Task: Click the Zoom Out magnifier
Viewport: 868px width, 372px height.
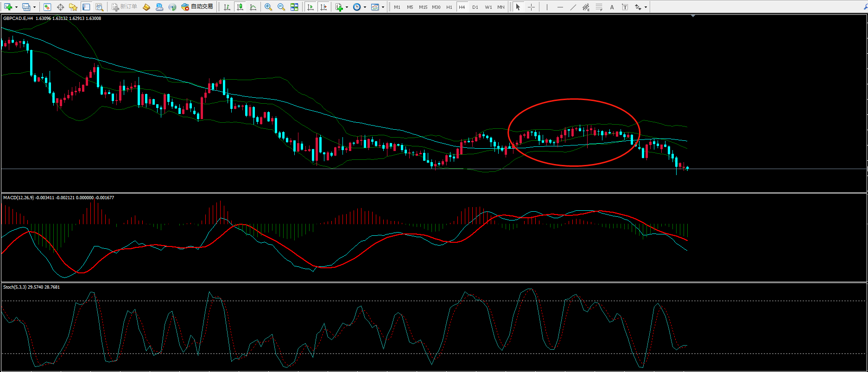Action: (281, 7)
